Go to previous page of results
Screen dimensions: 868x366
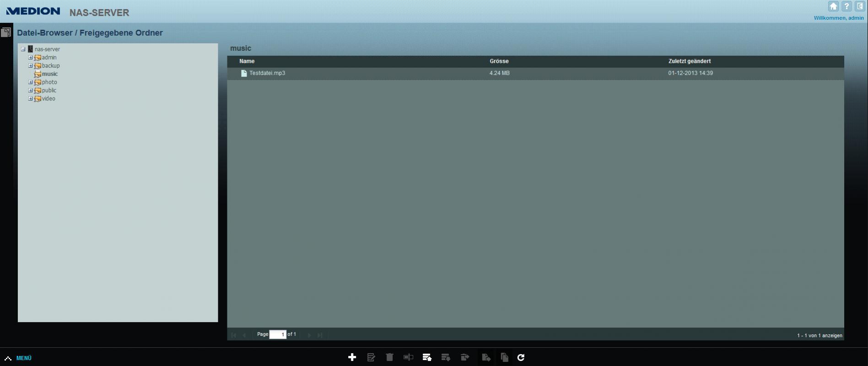(x=244, y=335)
